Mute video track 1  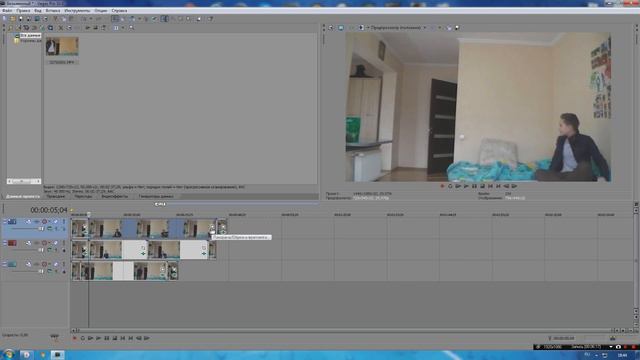[56, 221]
